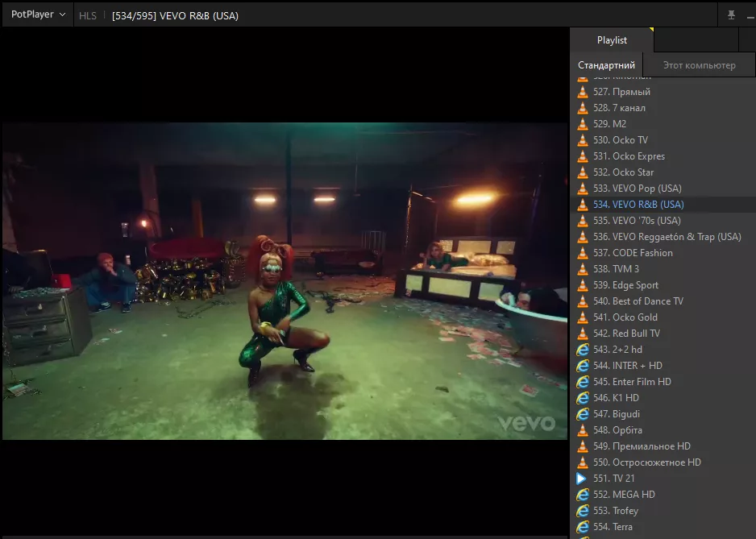Click Internet Explorer icon beside 543. 2+2 hd
The width and height of the screenshot is (756, 539).
point(583,350)
